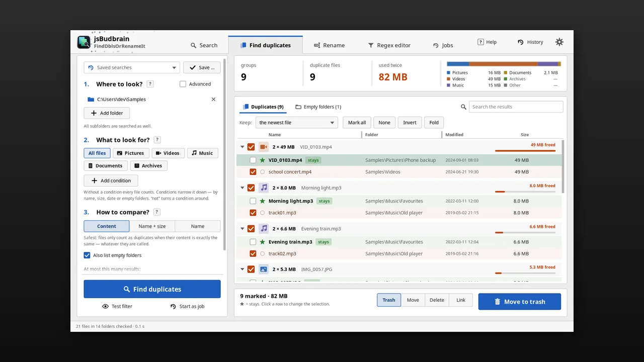Viewport: 644px width, 362px height.
Task: Open the Keep 'the newest file' dropdown
Action: pos(297,123)
